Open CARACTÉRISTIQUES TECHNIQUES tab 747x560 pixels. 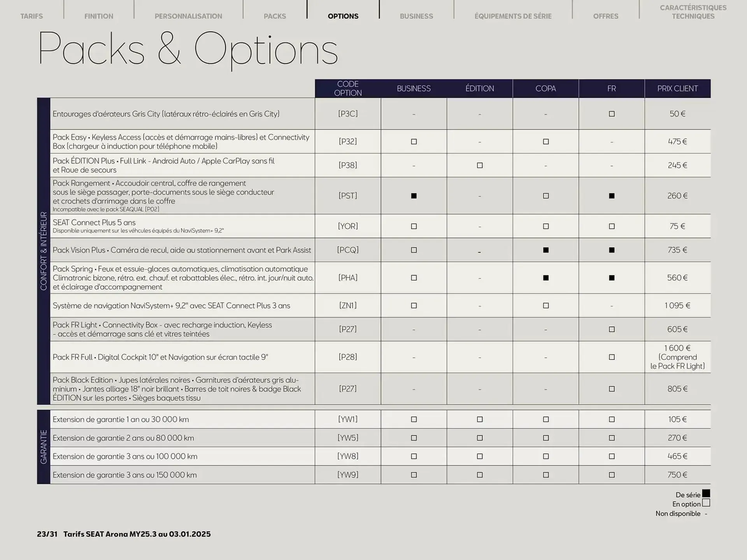point(693,12)
